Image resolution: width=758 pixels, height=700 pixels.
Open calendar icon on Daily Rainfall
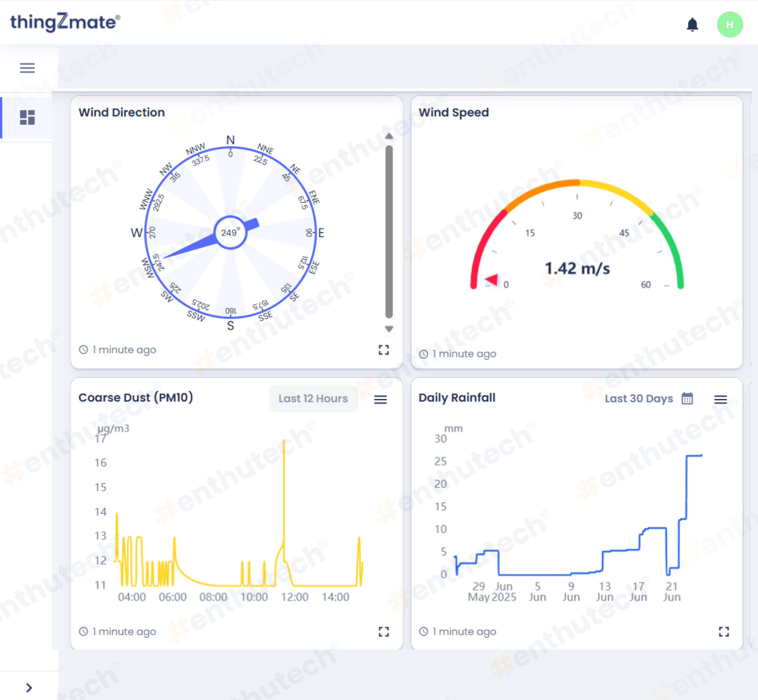687,398
